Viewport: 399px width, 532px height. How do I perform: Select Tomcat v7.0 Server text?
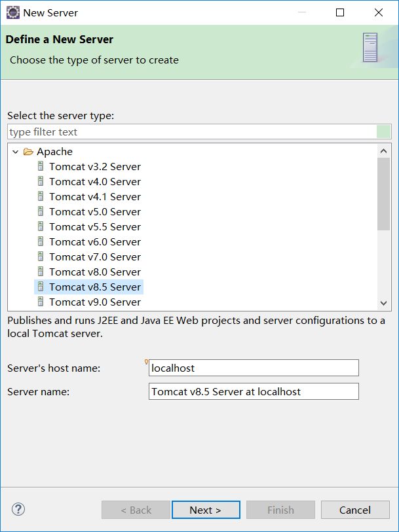click(95, 257)
